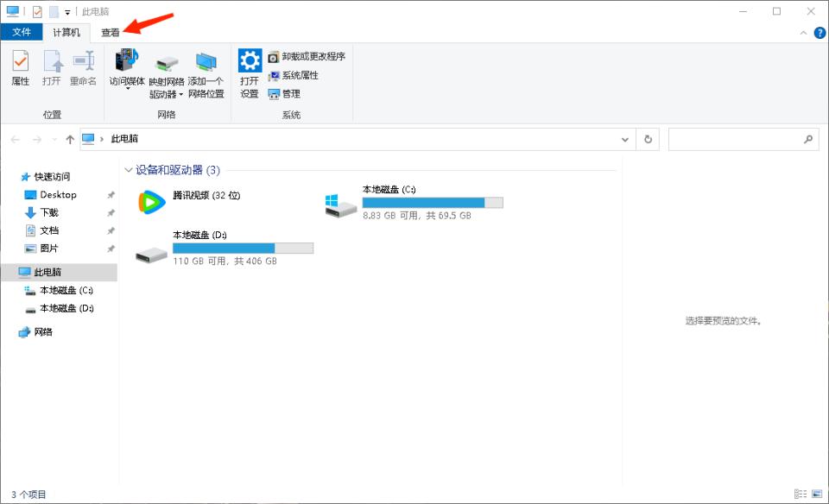The width and height of the screenshot is (829, 504).
Task: Switch to the 查看 (View) ribbon tab
Action: (x=111, y=32)
